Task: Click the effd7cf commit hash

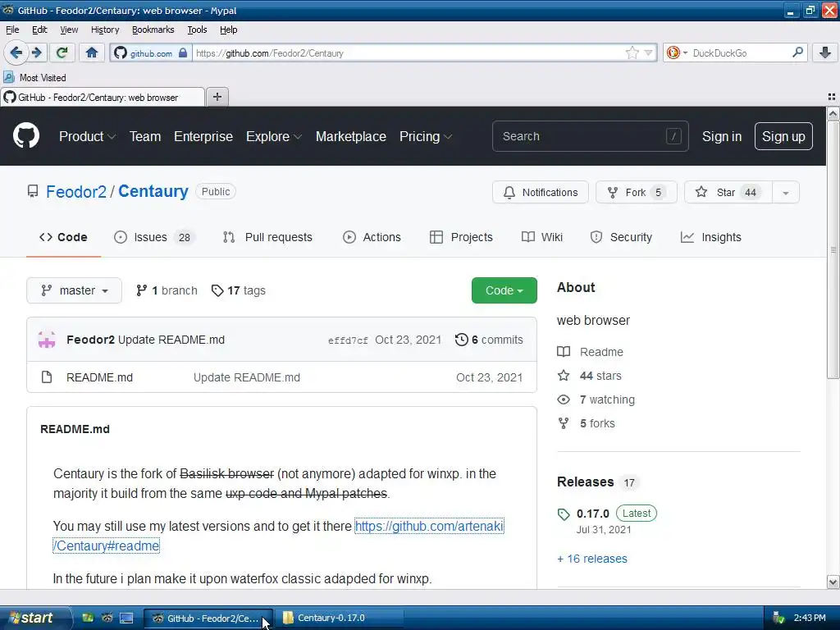Action: click(x=348, y=340)
